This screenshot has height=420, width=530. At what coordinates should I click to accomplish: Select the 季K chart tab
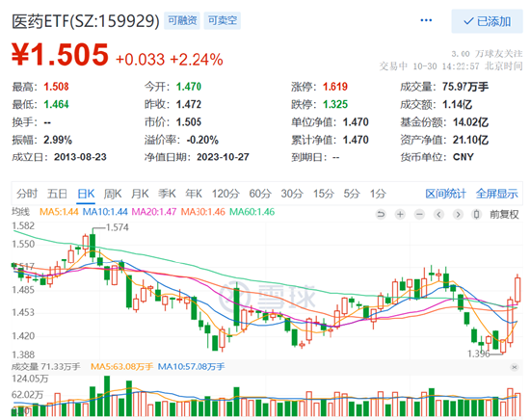(167, 194)
